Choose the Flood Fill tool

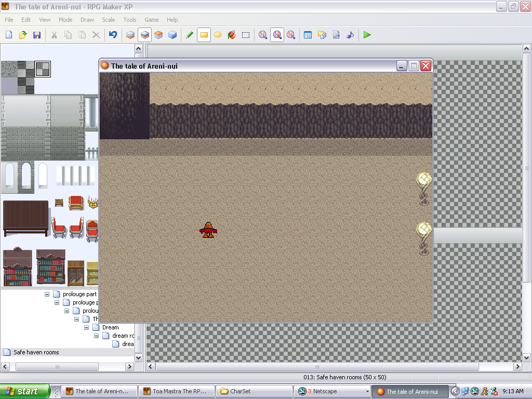[232, 35]
